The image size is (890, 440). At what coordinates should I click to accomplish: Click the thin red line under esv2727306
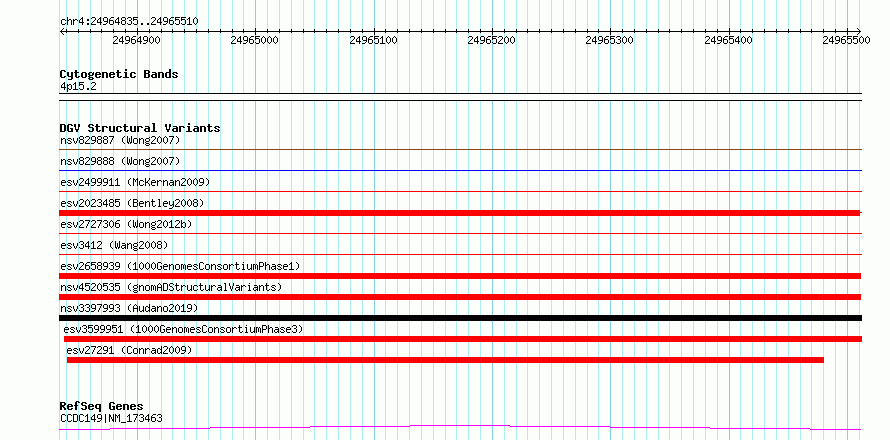pos(460,233)
